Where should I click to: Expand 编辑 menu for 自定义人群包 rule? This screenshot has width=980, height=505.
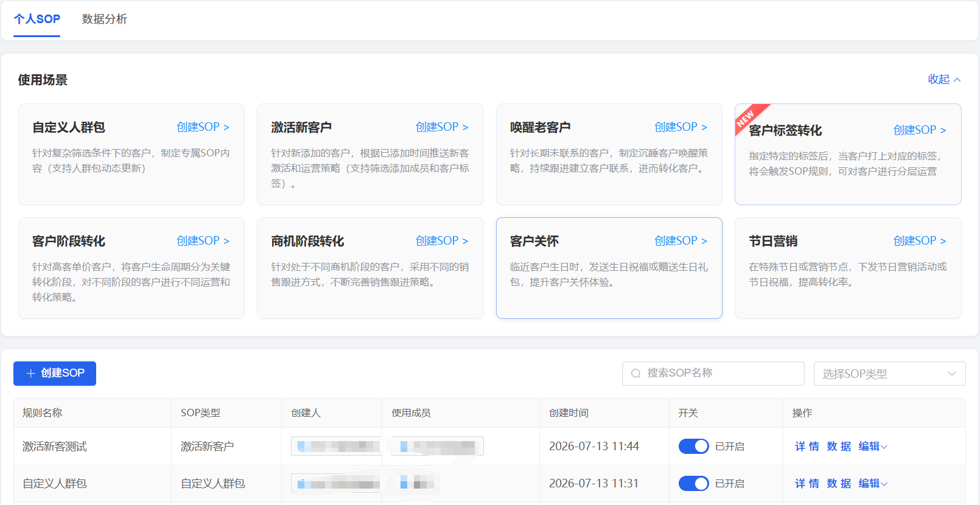pyautogui.click(x=873, y=484)
